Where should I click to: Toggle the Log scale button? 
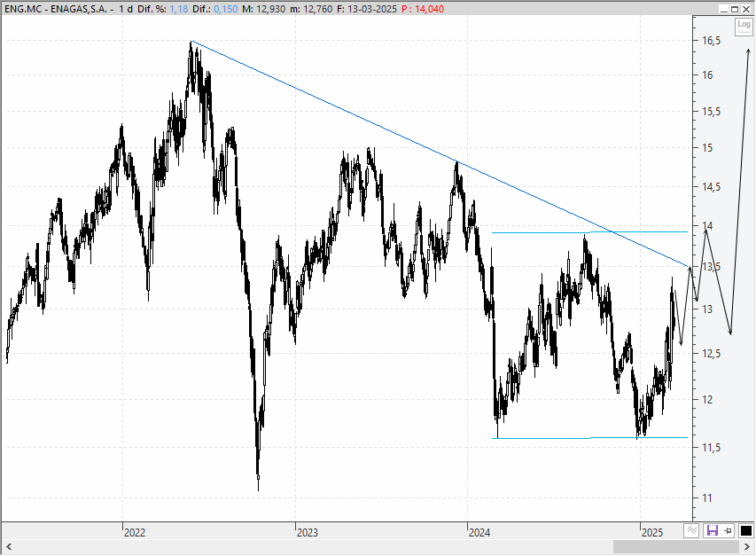click(x=744, y=26)
